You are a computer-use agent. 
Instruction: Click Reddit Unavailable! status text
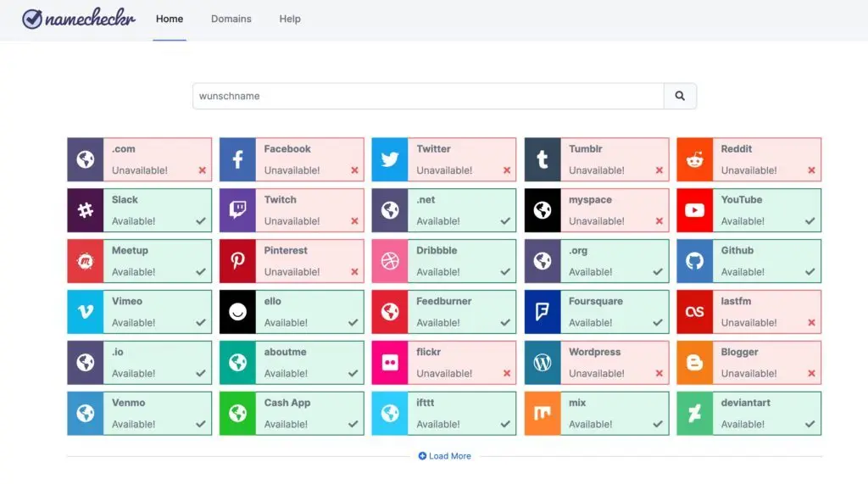[748, 170]
